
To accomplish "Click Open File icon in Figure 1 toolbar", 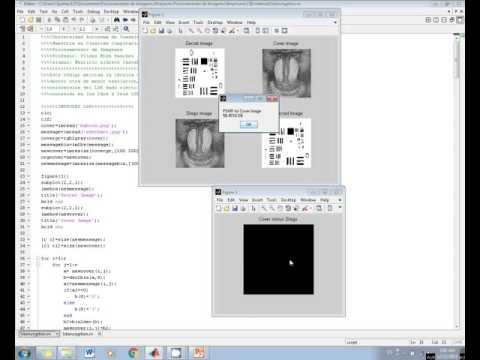I will point(153,31).
